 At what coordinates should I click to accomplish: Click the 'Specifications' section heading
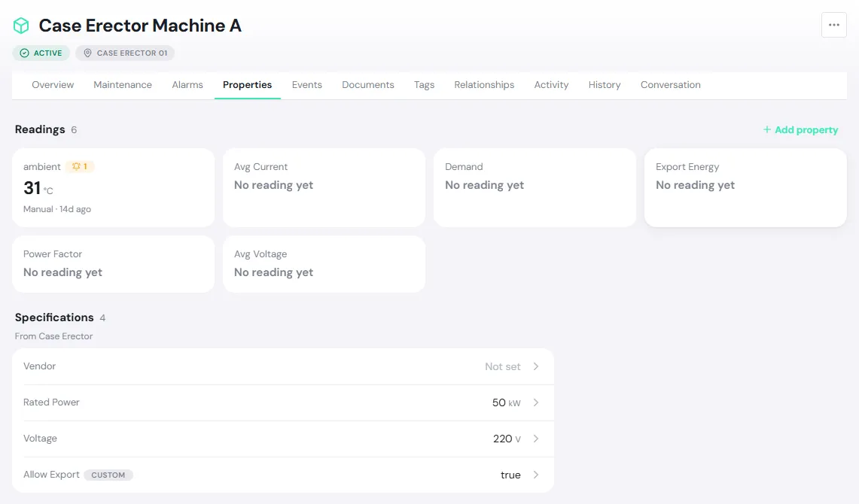point(54,317)
